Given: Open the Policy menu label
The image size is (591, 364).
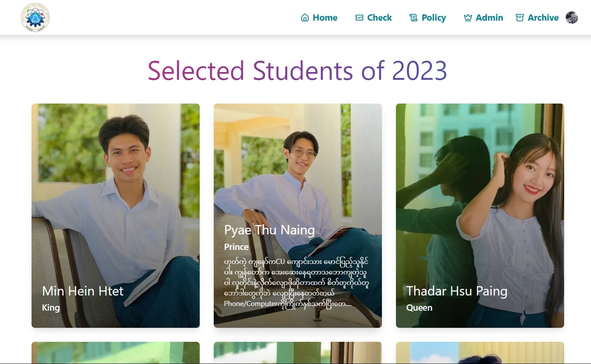Looking at the screenshot, I should 434,18.
